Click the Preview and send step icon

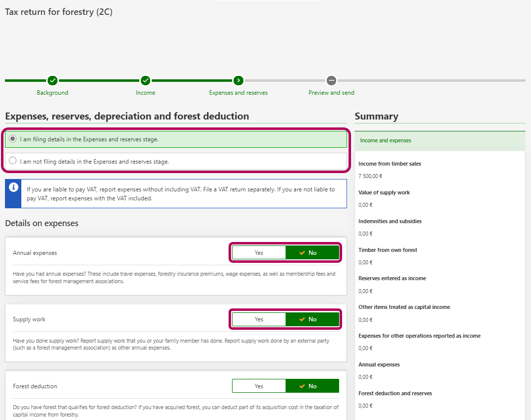pyautogui.click(x=331, y=80)
